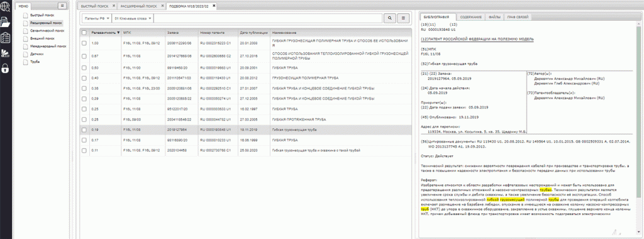The width and height of the screenshot is (644, 239).
Task: Close the БЫСТРЫЙ ПОИСК tab
Action: 113,6
